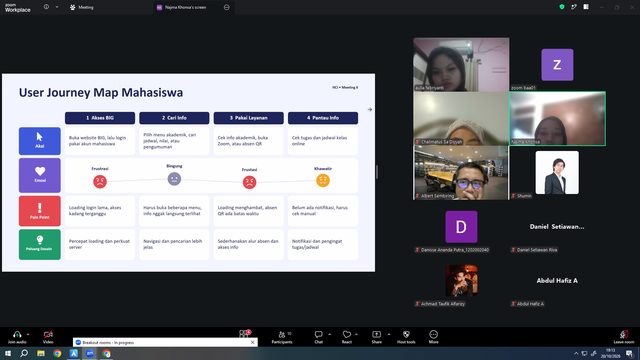The width and height of the screenshot is (640, 360).
Task: Select Shumin's profile picture tile
Action: click(557, 172)
